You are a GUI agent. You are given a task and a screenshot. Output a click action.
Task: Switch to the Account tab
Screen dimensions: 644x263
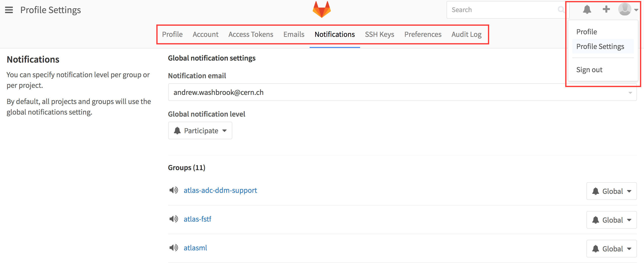(206, 34)
